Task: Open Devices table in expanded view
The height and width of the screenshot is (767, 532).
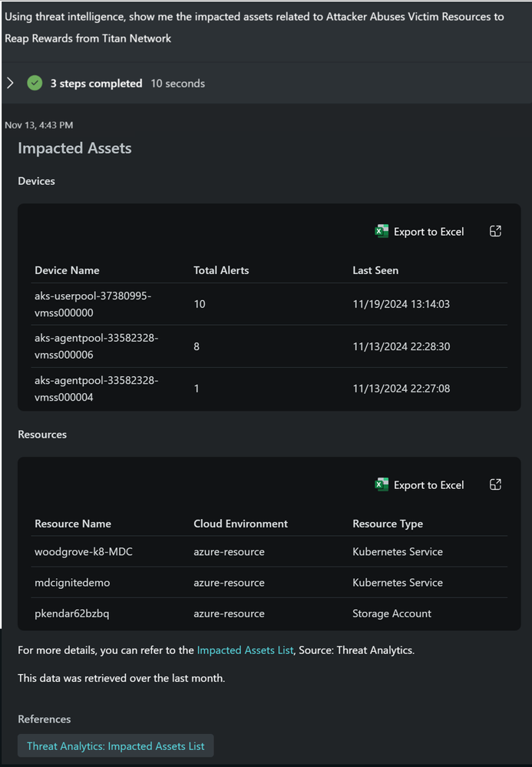Action: (495, 231)
